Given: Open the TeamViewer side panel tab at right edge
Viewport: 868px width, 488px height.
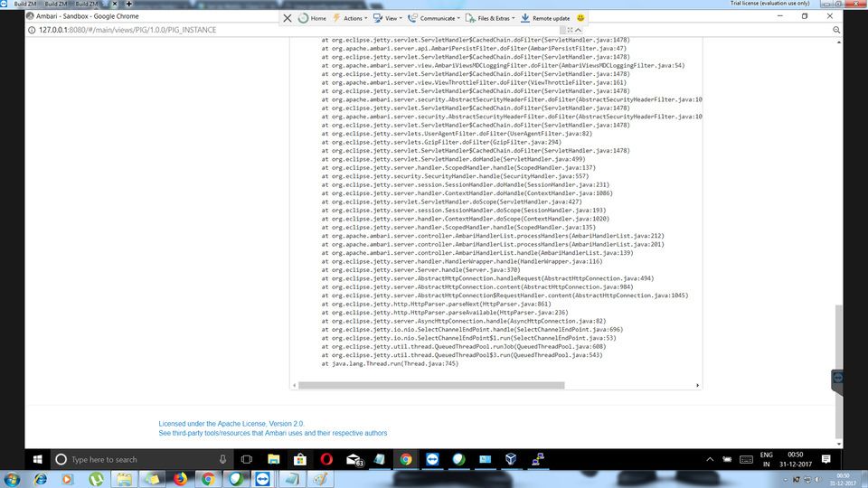Looking at the screenshot, I should [x=837, y=381].
